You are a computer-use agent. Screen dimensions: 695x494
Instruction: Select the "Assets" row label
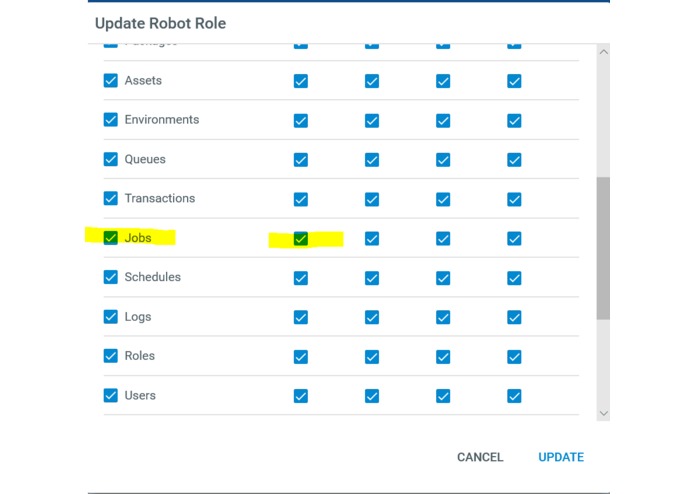point(143,81)
